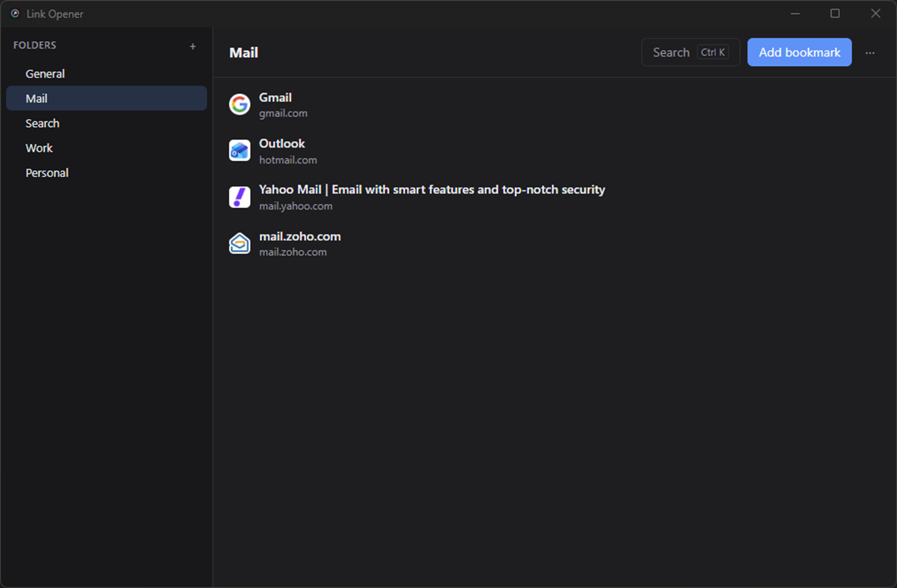Close the Link Opener window
The image size is (897, 588).
click(875, 14)
